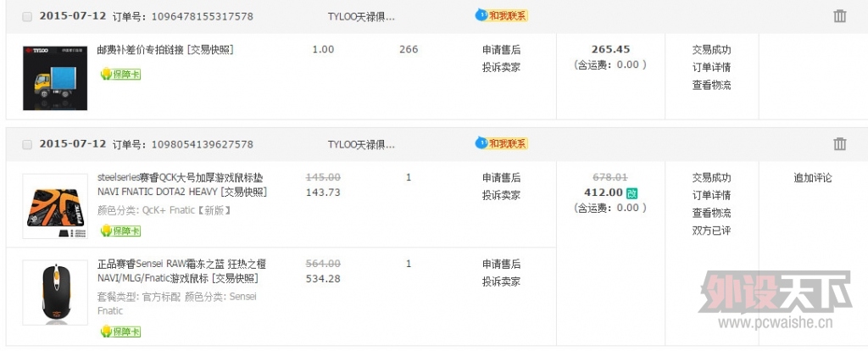Open TYLOO seller shop link in first order

click(361, 17)
